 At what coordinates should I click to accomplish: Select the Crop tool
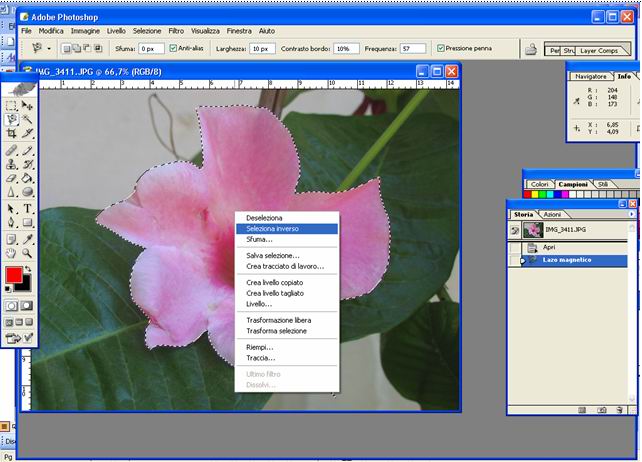click(x=11, y=133)
